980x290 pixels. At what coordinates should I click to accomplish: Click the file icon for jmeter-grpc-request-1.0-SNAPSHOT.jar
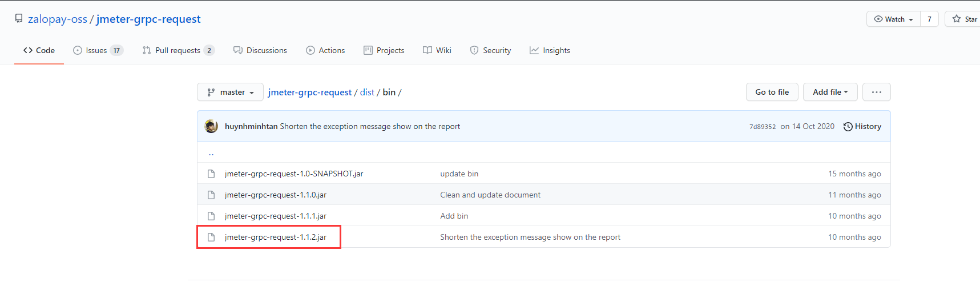pyautogui.click(x=211, y=174)
